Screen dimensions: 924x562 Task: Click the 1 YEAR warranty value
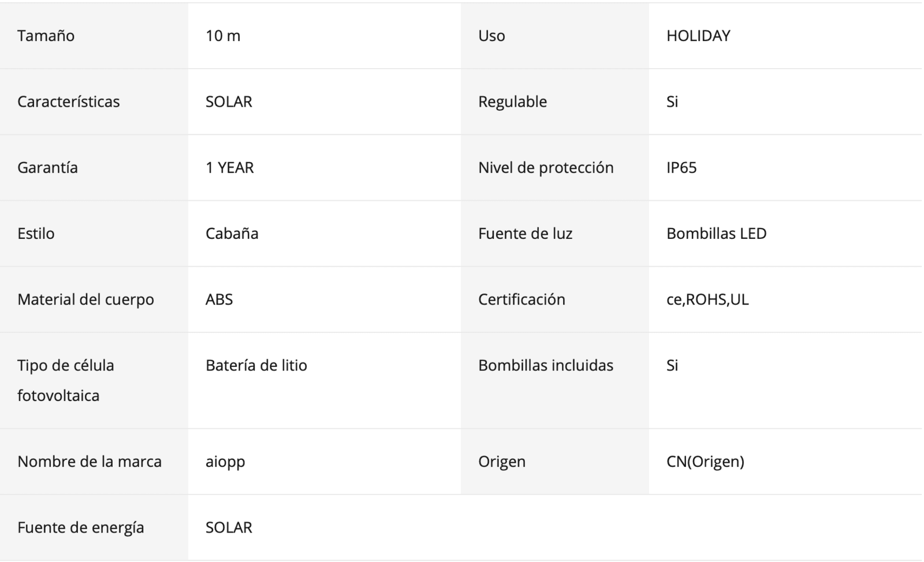pos(230,167)
